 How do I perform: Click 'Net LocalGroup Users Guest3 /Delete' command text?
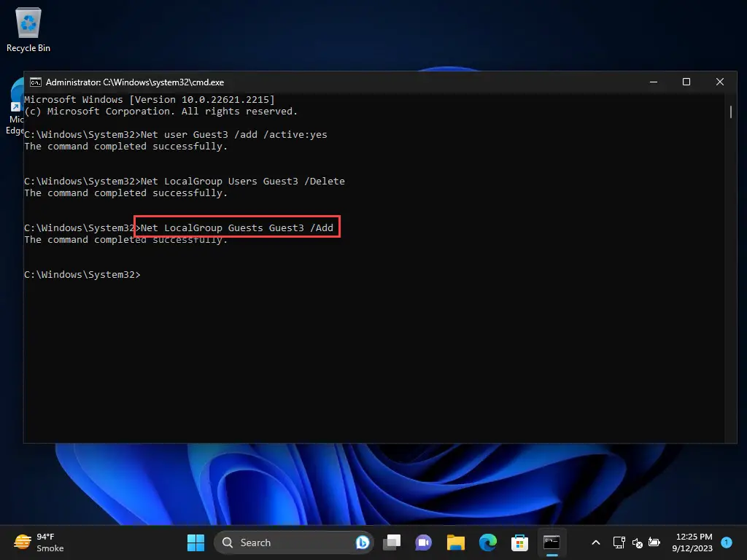point(242,182)
